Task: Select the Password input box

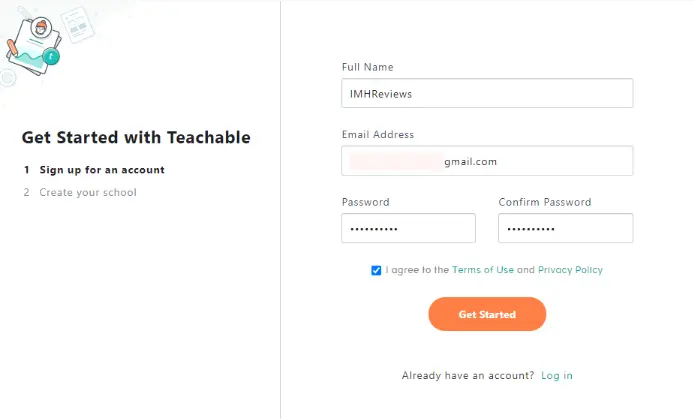Action: pyautogui.click(x=408, y=228)
